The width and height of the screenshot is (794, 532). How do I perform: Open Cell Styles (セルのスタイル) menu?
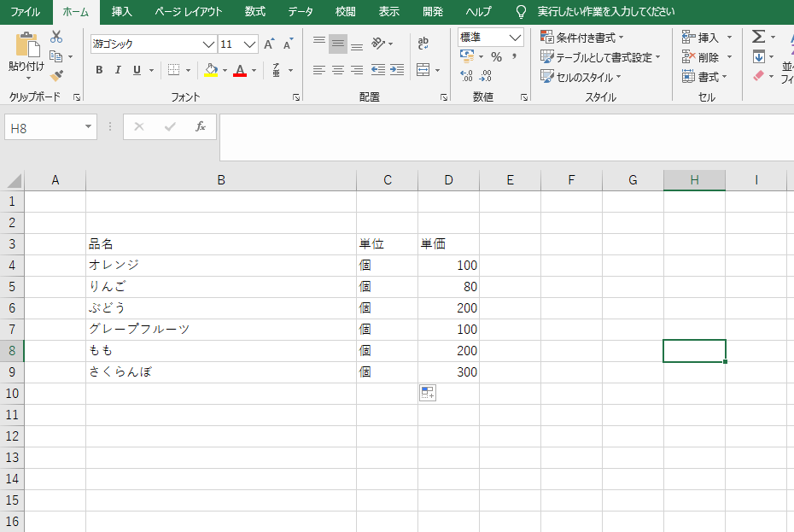coord(581,77)
